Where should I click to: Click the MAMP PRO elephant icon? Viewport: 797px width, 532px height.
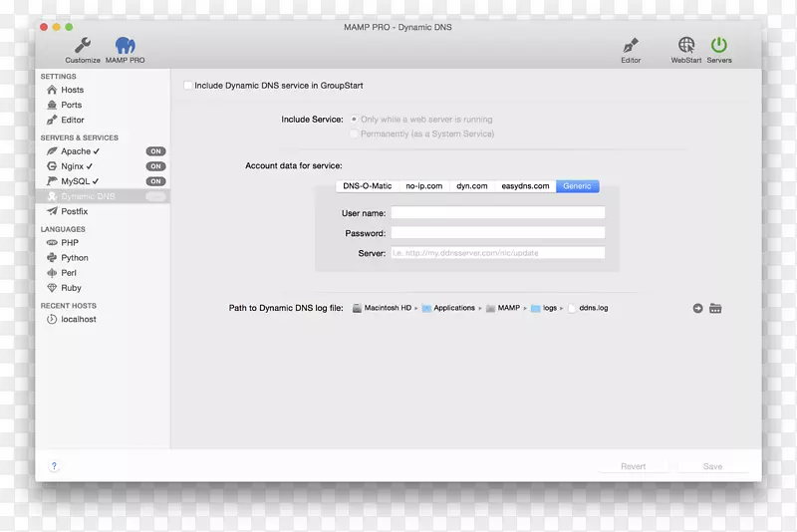(126, 50)
